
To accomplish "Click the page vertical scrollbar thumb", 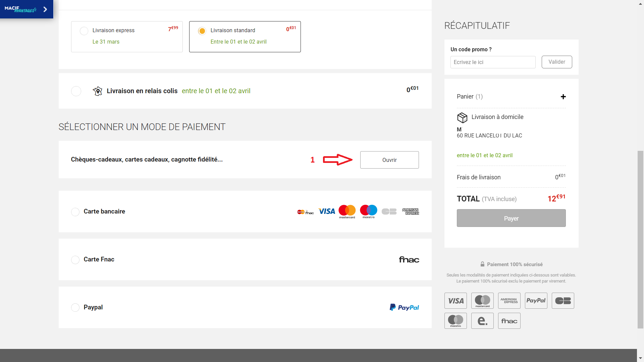I will pyautogui.click(x=640, y=239).
